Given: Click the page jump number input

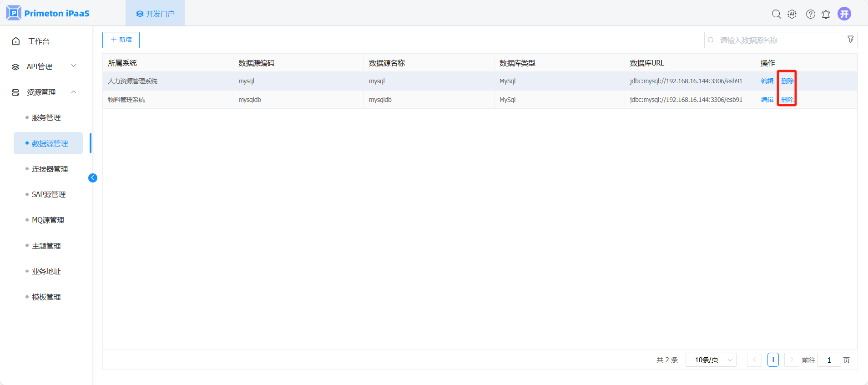Looking at the screenshot, I should click(828, 360).
